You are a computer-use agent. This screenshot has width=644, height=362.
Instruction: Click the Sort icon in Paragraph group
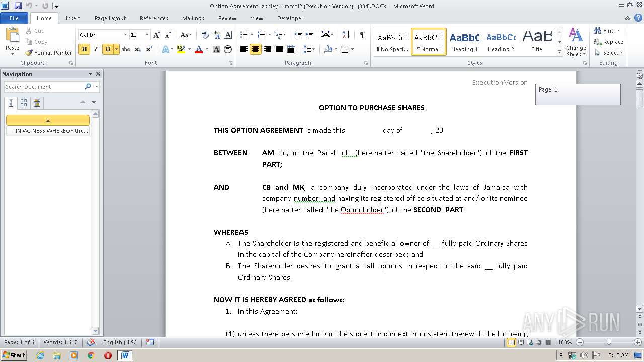pyautogui.click(x=346, y=35)
